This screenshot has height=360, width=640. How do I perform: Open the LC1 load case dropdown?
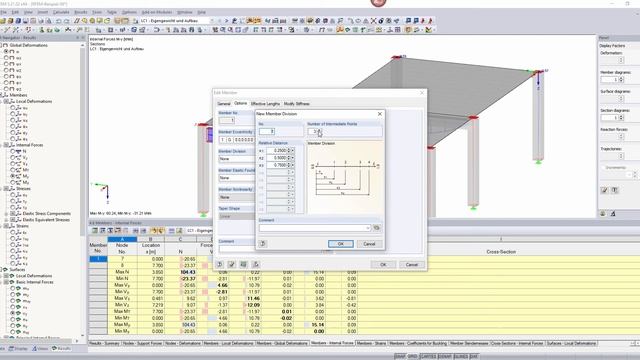tap(211, 21)
